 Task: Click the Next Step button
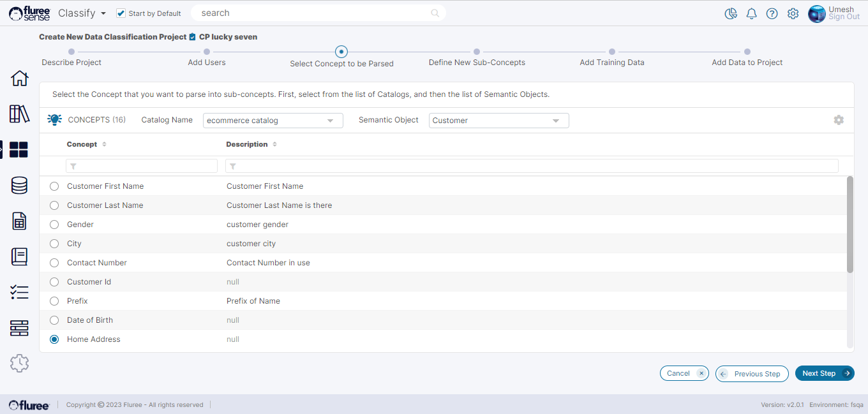(x=824, y=373)
